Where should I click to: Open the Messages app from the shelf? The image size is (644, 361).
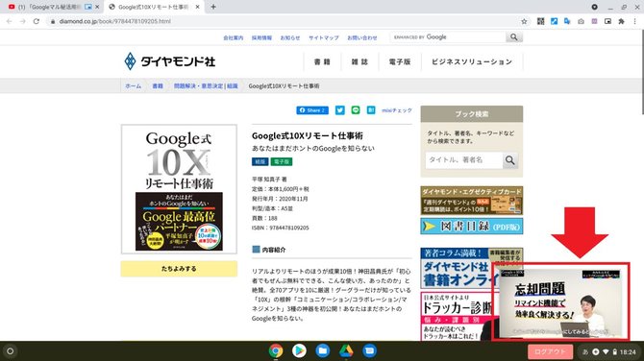(369, 351)
